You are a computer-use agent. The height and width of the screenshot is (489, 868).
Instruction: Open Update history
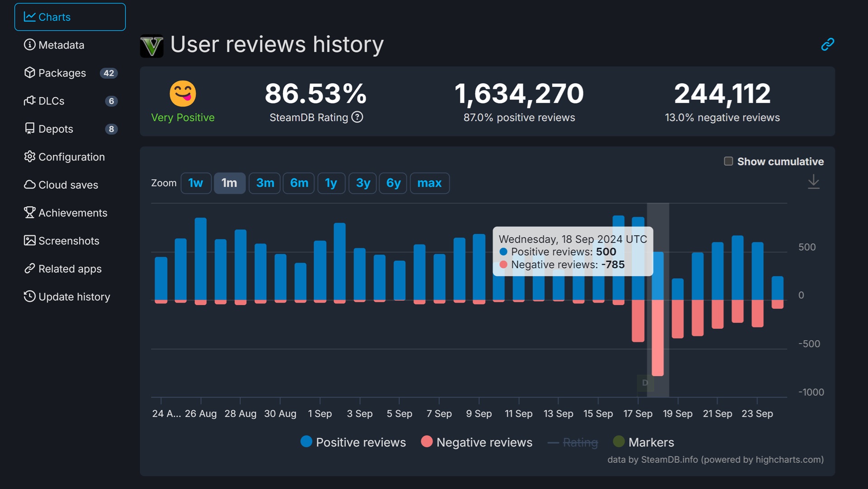(x=74, y=297)
